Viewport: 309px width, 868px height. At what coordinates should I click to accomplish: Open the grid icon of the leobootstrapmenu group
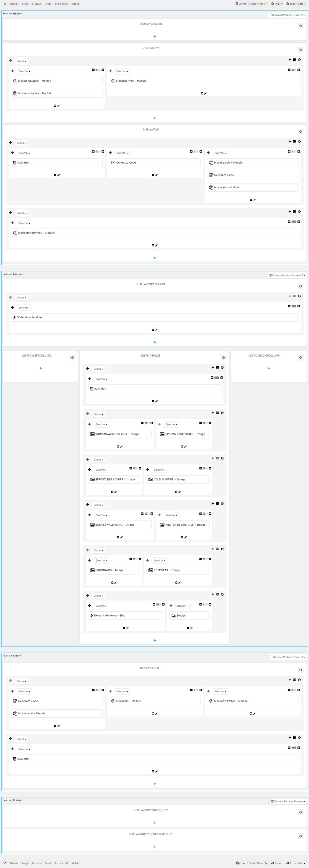coord(294,212)
